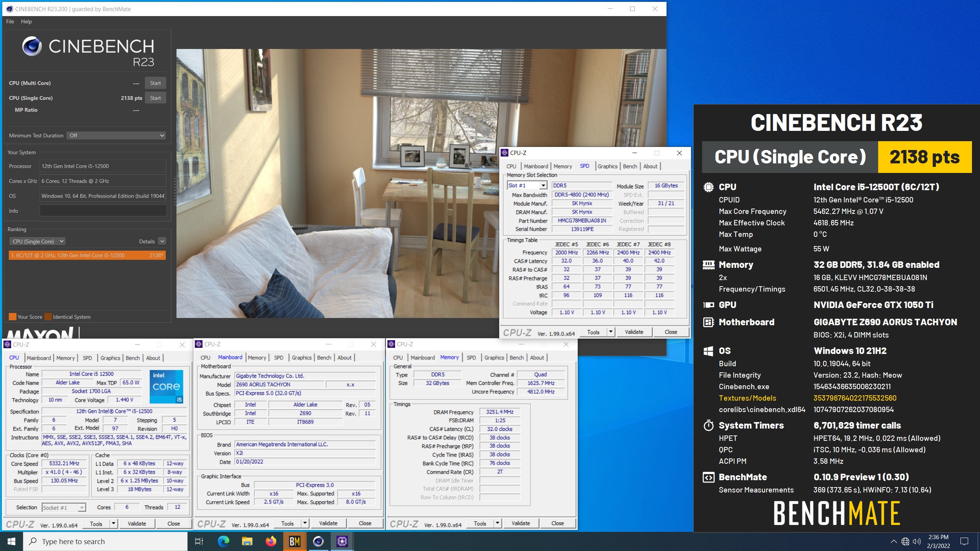Image resolution: width=980 pixels, height=551 pixels.
Task: Open Tools arrow in Mainboard window
Action: tap(305, 523)
